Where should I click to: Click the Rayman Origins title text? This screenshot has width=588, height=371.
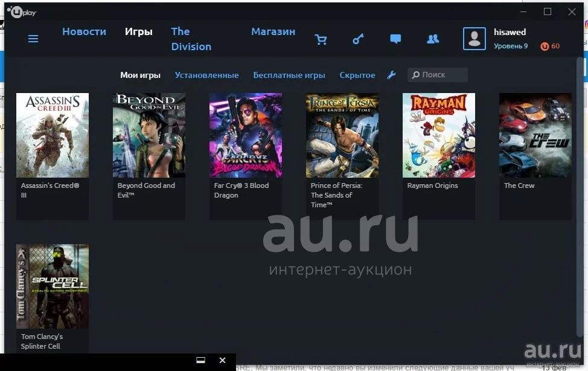(432, 185)
